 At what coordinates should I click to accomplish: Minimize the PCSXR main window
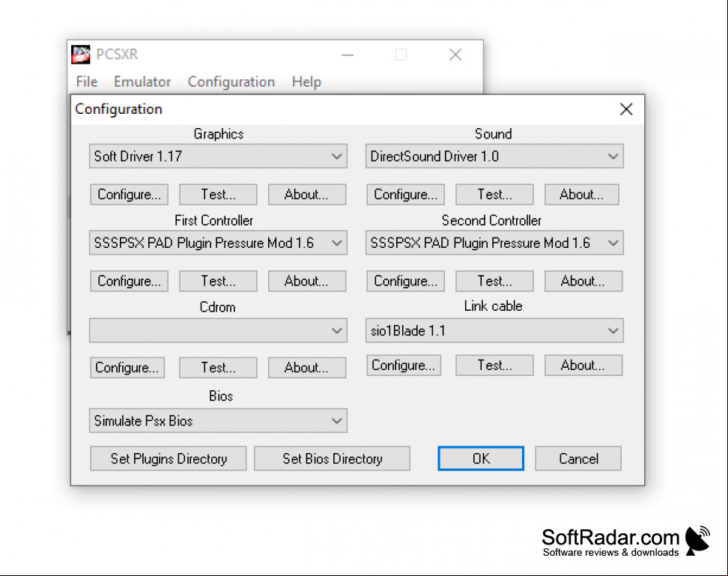[x=348, y=55]
